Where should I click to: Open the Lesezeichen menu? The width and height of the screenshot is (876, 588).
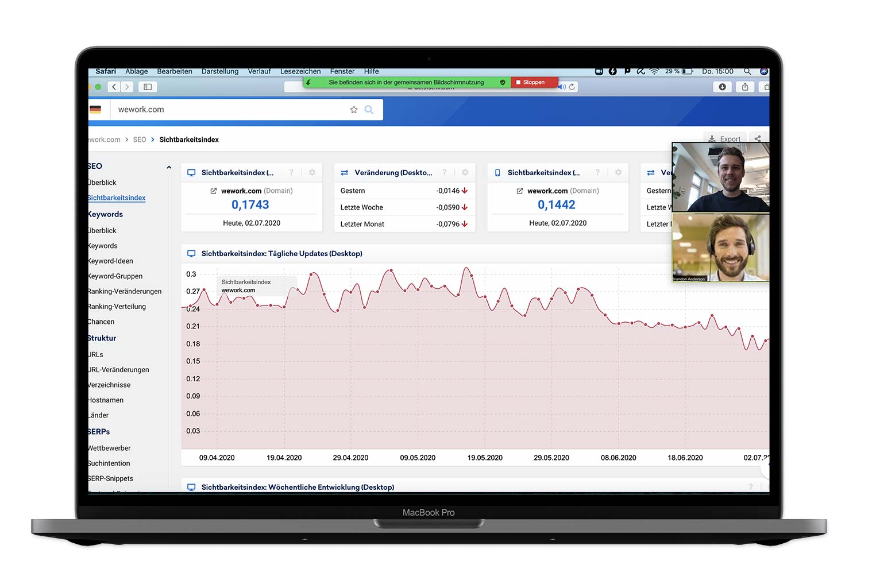(x=300, y=71)
